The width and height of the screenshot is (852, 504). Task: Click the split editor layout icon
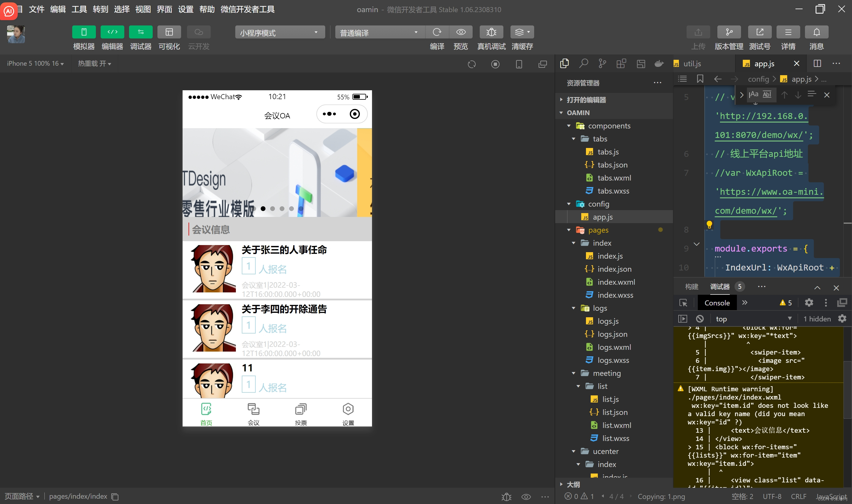pos(817,64)
